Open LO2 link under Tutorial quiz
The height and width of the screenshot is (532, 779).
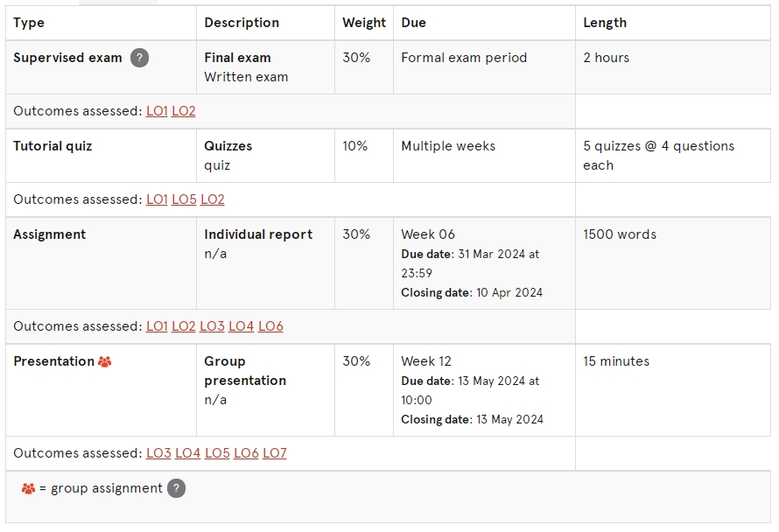pos(213,199)
